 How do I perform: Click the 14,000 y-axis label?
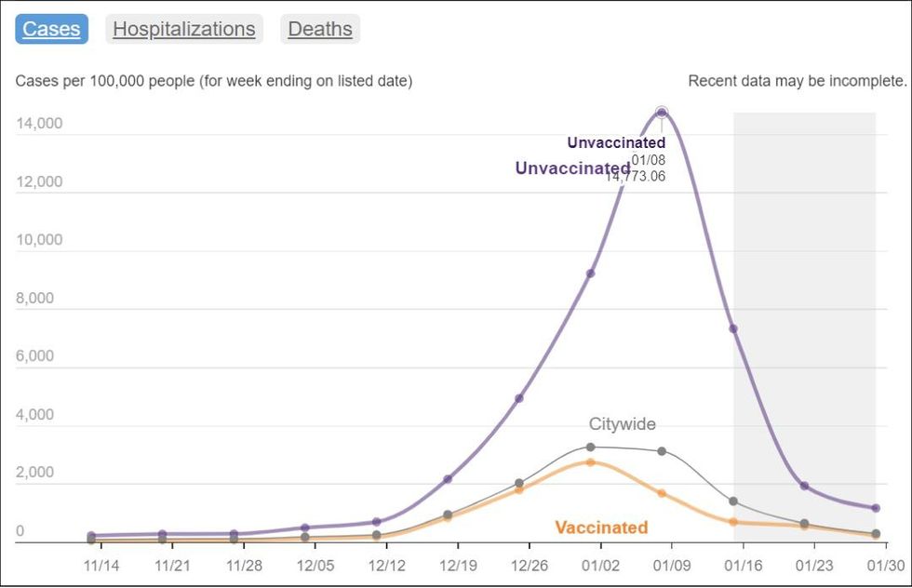[39, 124]
